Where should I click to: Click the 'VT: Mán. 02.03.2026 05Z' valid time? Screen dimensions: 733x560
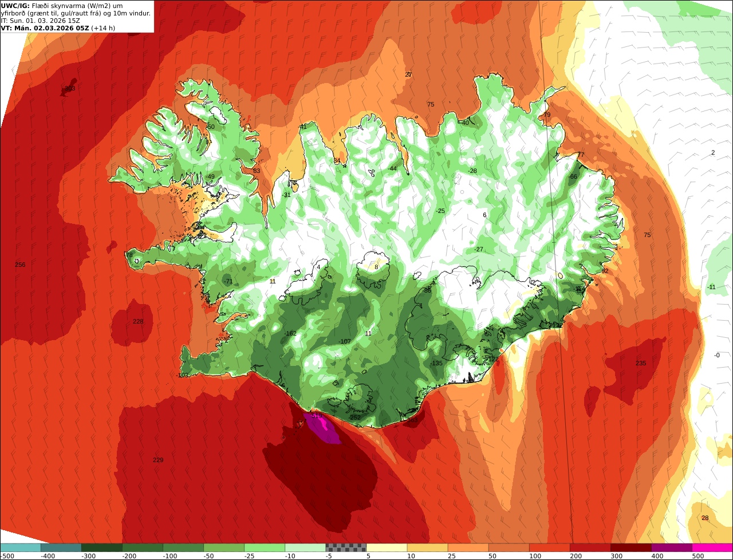click(45, 27)
